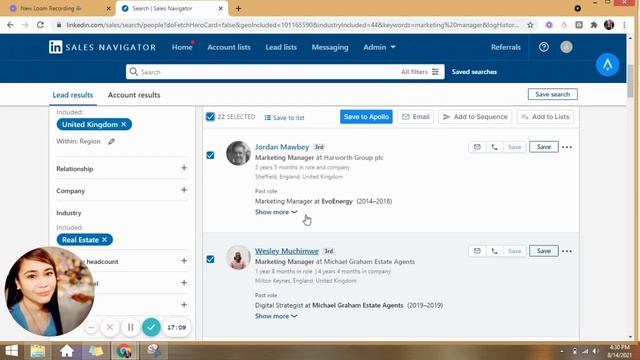Toggle the select-all 22 selected checkbox
This screenshot has height=360, width=640.
[210, 117]
